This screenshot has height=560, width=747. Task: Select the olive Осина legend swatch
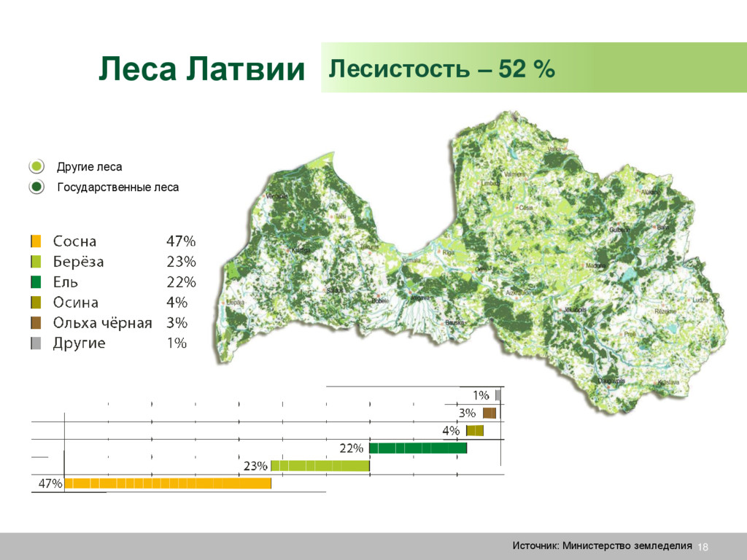pos(36,303)
